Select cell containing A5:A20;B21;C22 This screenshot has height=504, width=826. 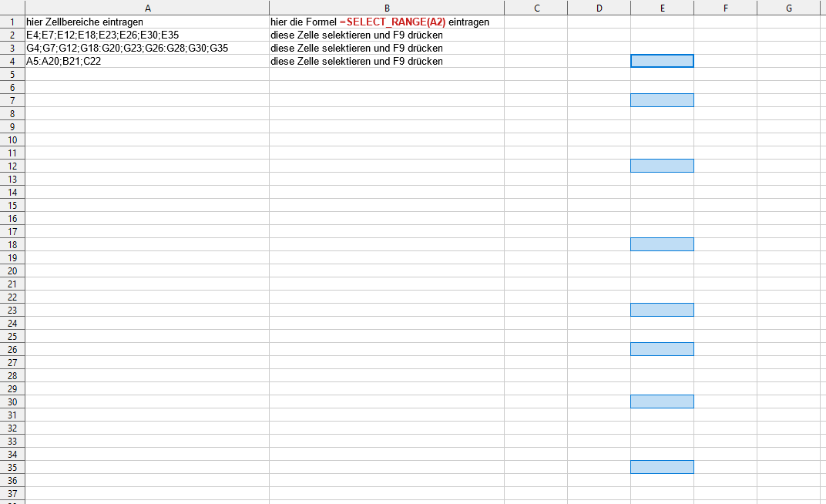click(x=147, y=61)
